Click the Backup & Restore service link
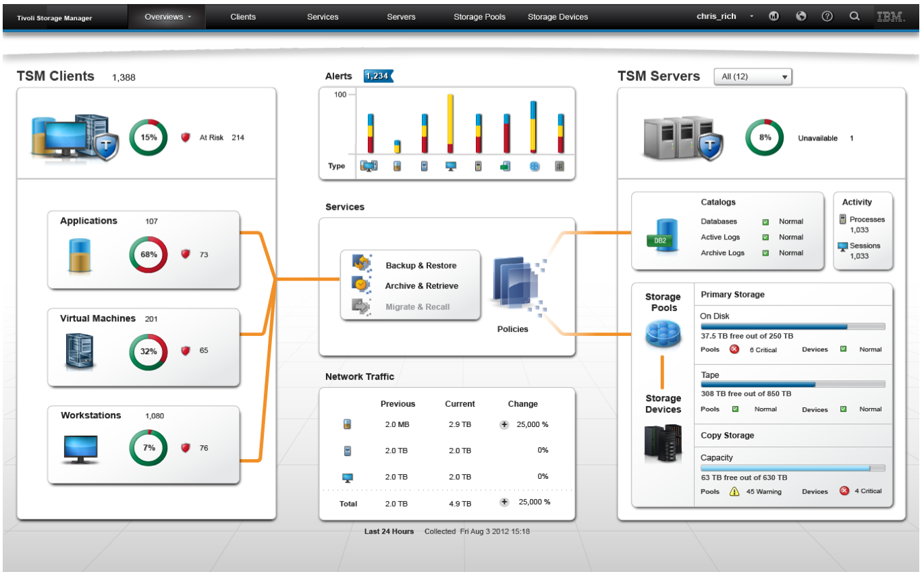Viewport: 924px width, 576px height. [x=421, y=266]
